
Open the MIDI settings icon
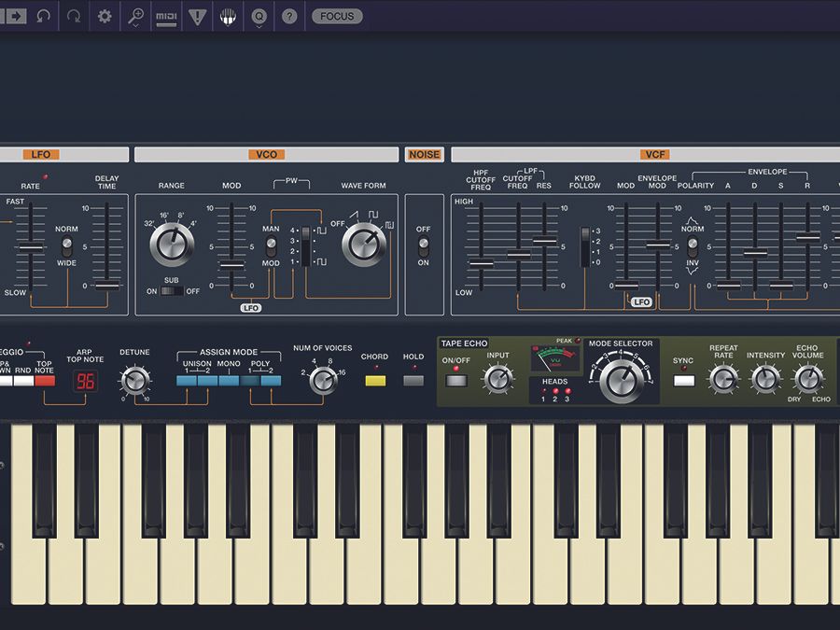pos(166,17)
